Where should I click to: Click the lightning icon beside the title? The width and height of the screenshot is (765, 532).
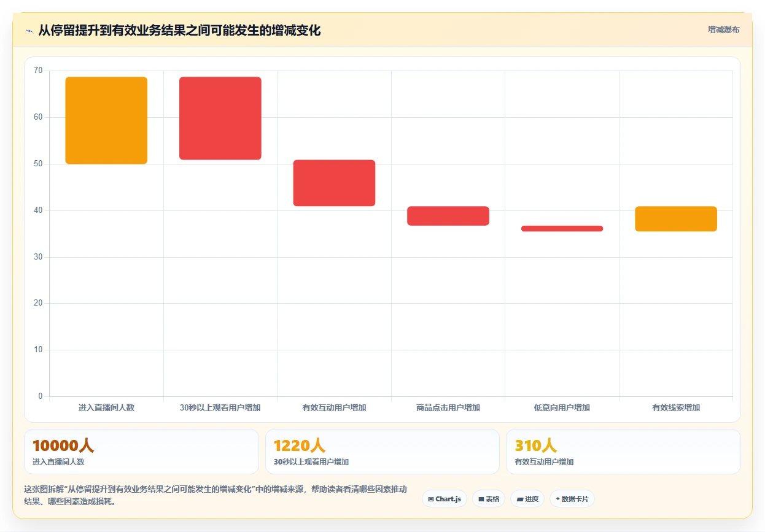coord(29,31)
